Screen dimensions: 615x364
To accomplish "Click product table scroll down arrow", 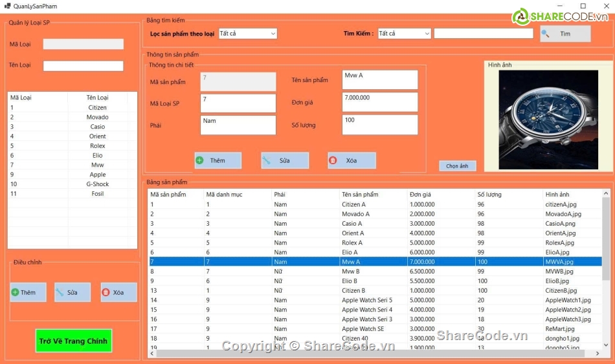I will pos(606,345).
